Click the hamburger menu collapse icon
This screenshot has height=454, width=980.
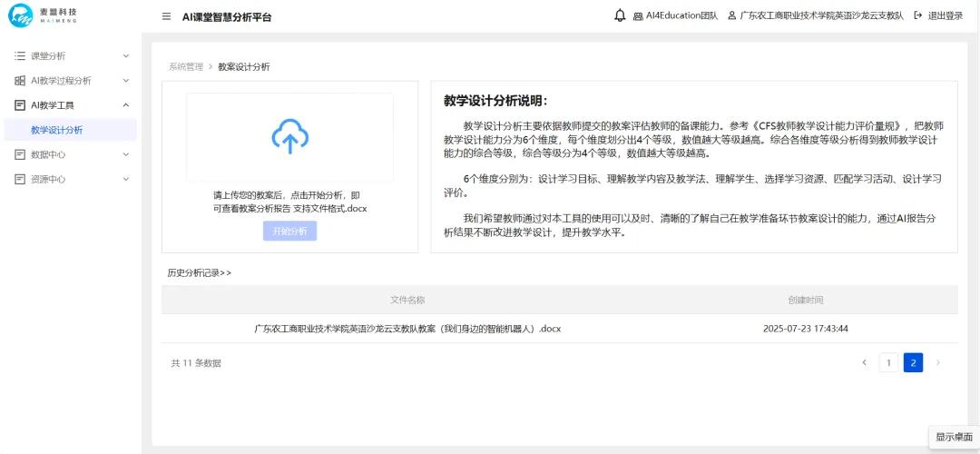point(166,16)
